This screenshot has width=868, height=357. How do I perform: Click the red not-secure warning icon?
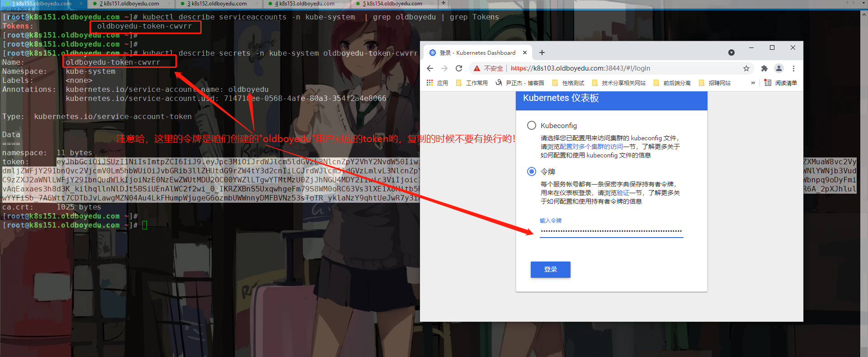pyautogui.click(x=477, y=68)
